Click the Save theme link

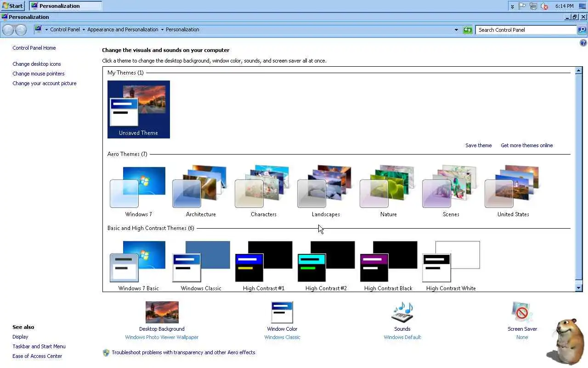pos(478,145)
